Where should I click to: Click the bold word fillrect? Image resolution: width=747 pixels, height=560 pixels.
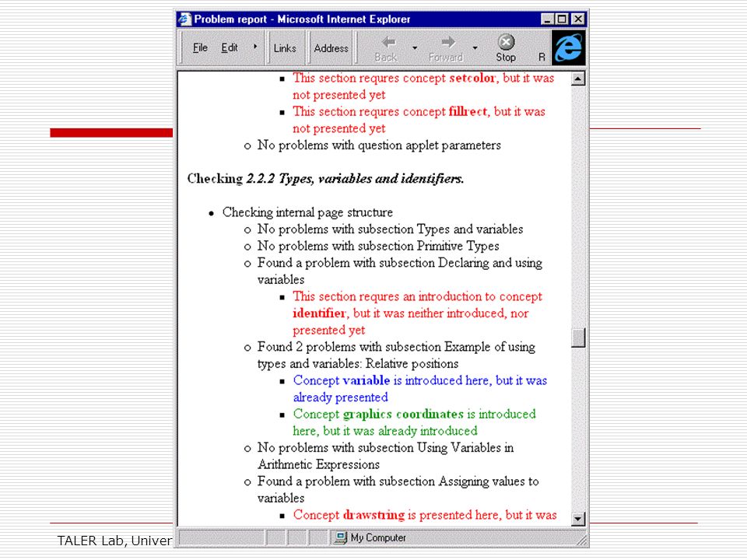click(468, 111)
